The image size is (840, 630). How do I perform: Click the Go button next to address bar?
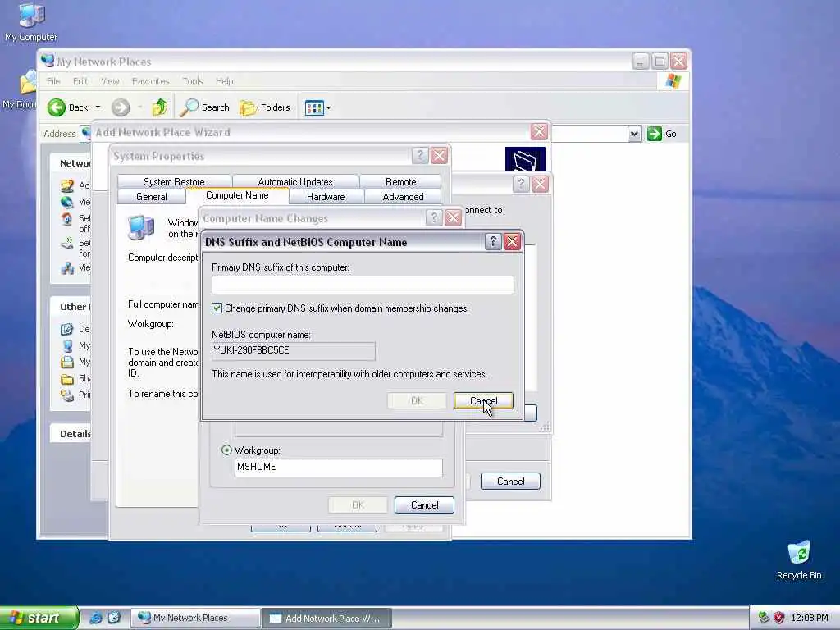coord(662,134)
